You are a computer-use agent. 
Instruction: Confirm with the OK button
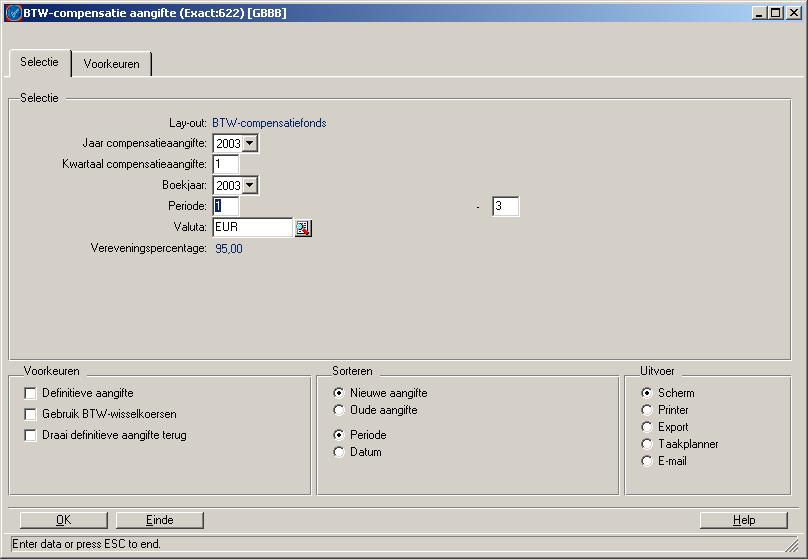point(63,520)
